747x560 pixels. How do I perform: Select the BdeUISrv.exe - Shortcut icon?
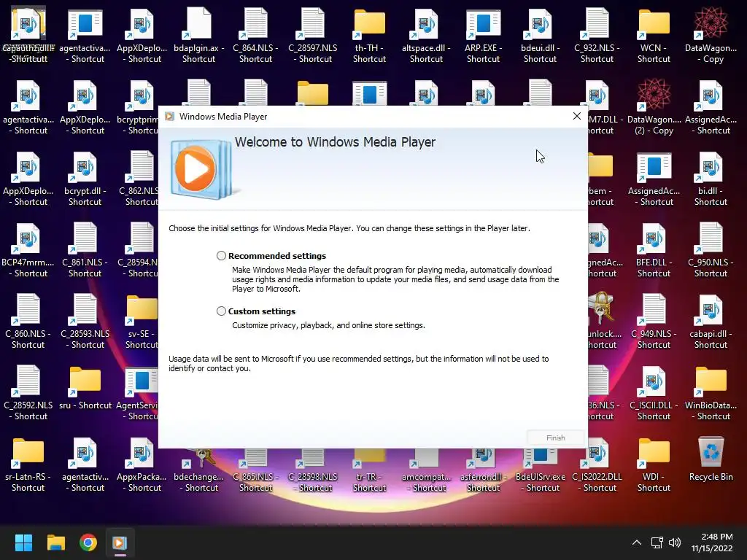coord(540,470)
